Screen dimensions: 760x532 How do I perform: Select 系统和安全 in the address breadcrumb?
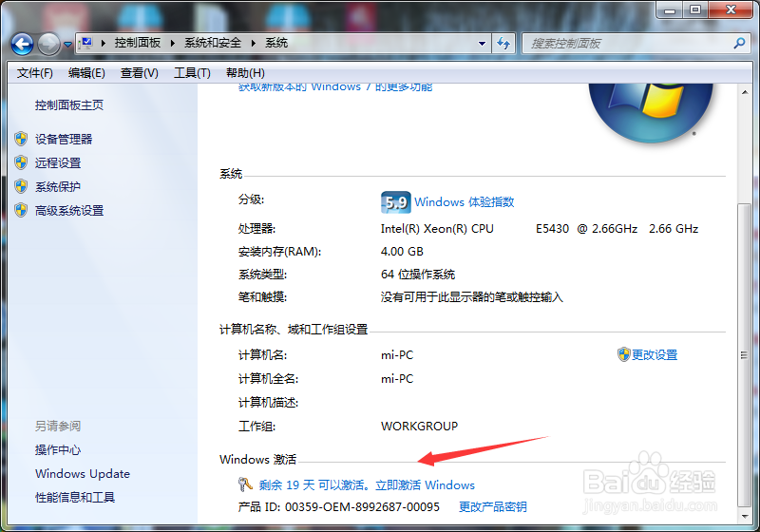coord(212,43)
